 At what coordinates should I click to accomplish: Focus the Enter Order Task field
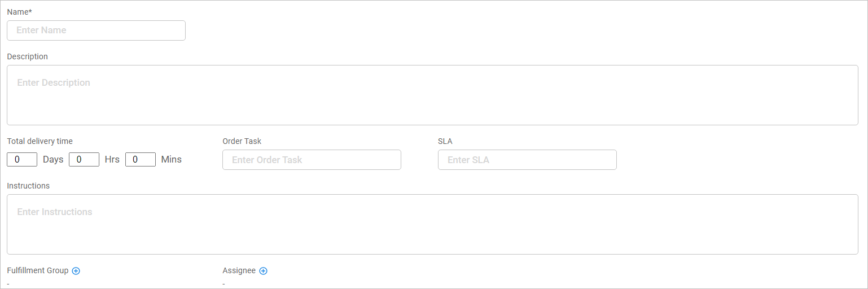(312, 160)
